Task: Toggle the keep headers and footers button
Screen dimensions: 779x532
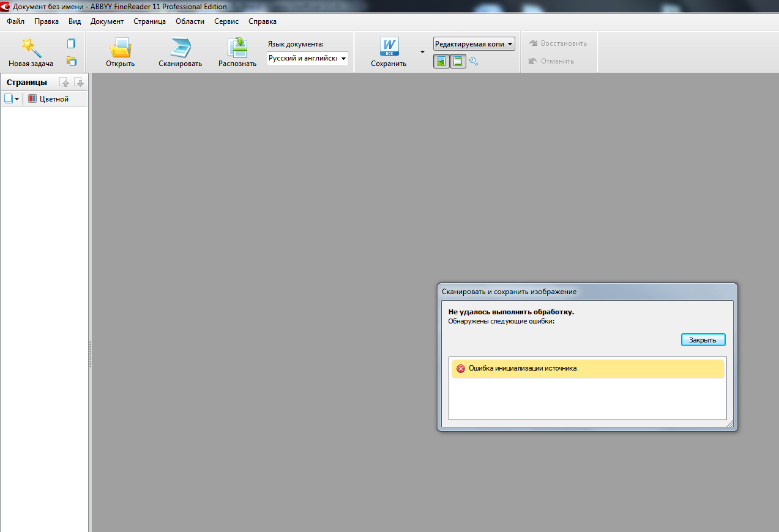Action: point(457,61)
